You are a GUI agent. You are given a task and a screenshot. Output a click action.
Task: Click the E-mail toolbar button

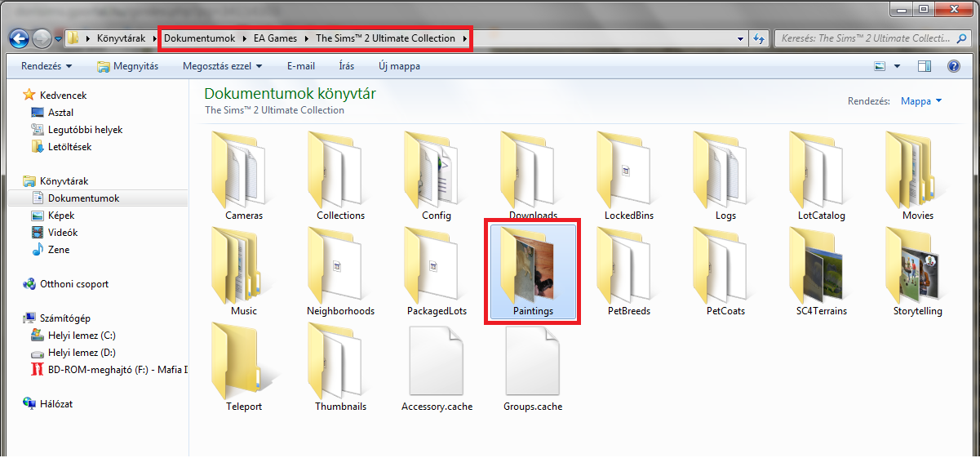tap(301, 66)
